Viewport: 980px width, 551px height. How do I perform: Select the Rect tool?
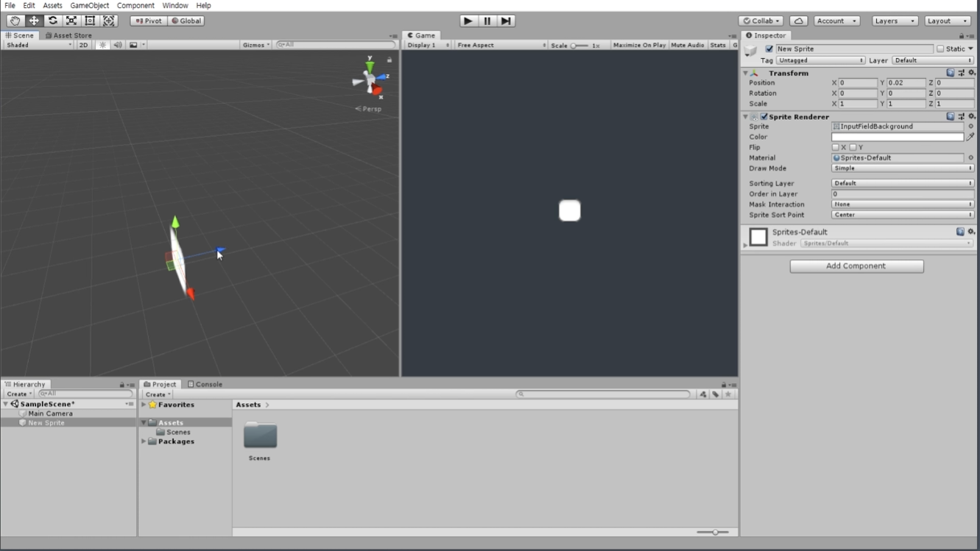pos(90,21)
